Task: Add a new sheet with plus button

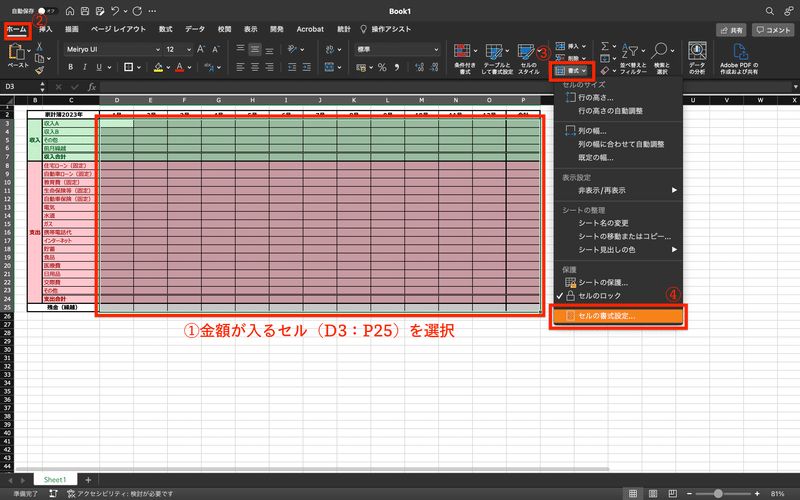Action: point(88,480)
